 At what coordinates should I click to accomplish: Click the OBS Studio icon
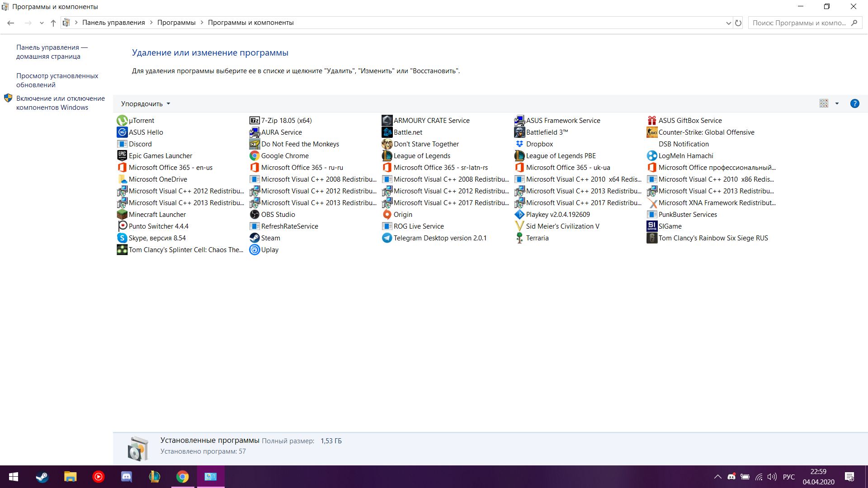click(x=255, y=215)
